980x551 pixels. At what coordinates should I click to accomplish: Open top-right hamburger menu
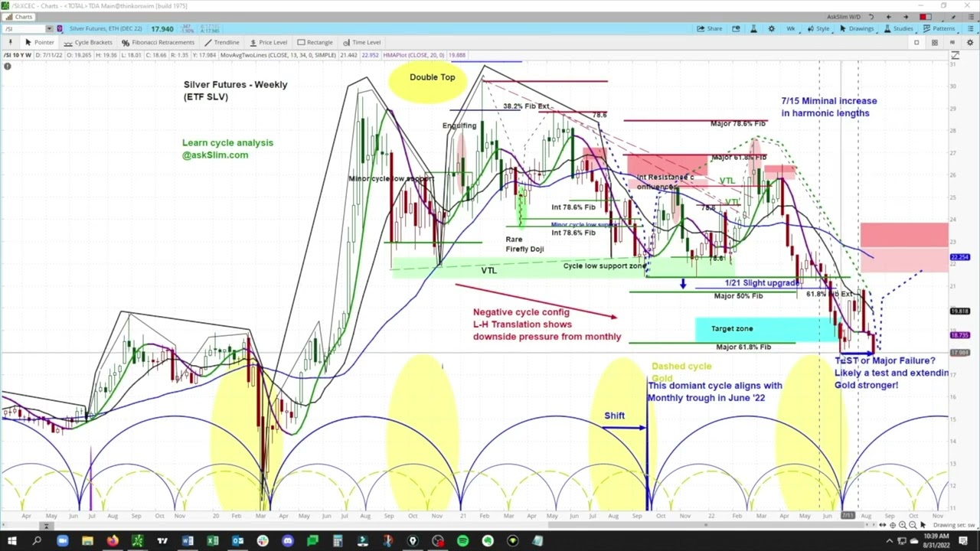coord(970,17)
